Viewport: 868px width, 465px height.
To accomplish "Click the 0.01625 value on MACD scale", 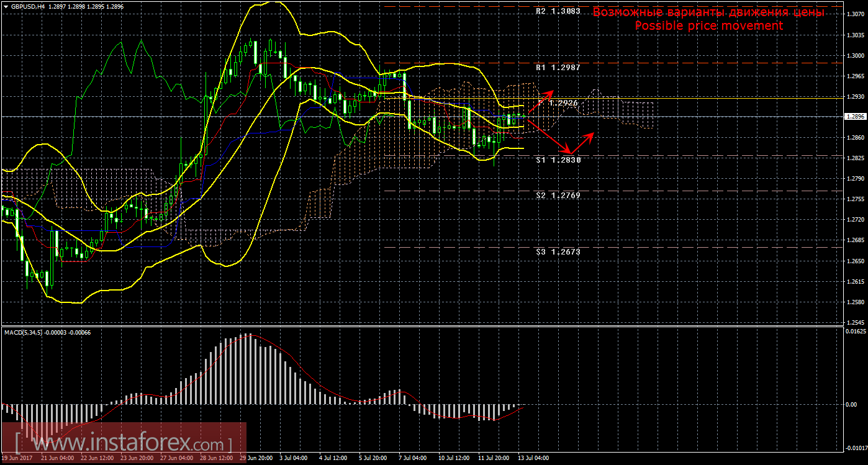I will (x=854, y=332).
